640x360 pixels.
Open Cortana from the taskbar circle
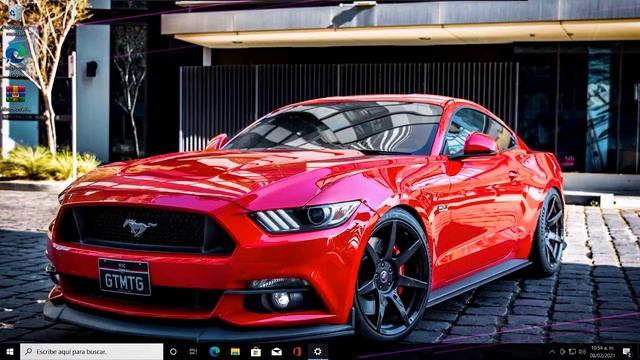(173, 351)
